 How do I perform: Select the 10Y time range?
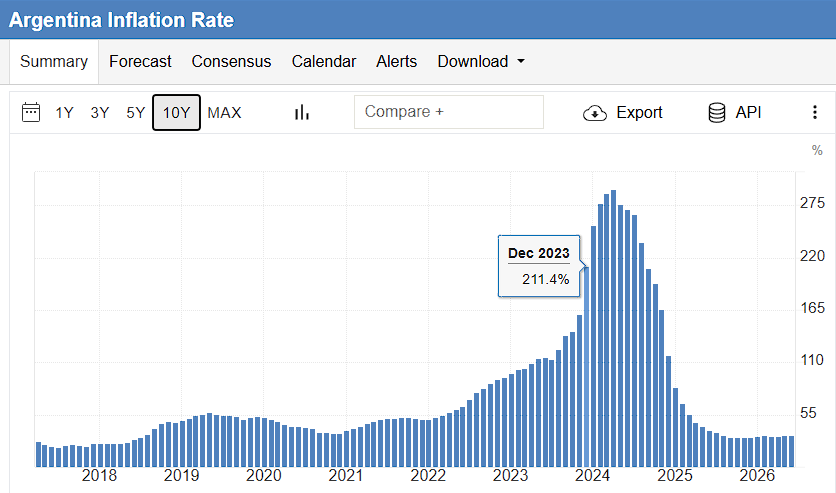176,112
